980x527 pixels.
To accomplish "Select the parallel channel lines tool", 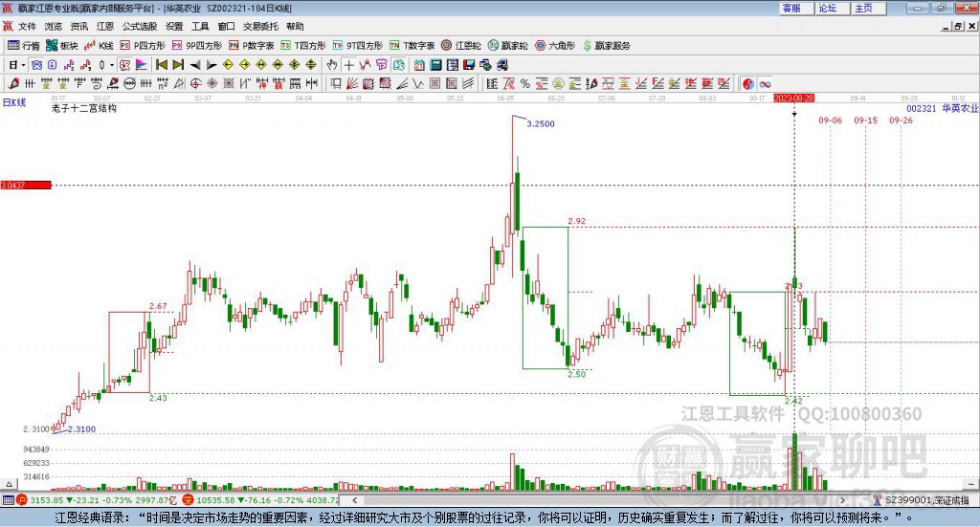I will click(x=467, y=83).
